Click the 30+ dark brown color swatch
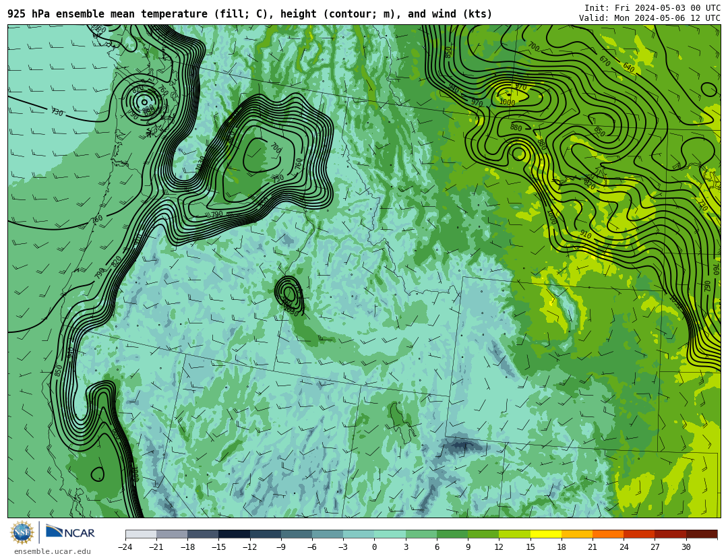 (702, 534)
